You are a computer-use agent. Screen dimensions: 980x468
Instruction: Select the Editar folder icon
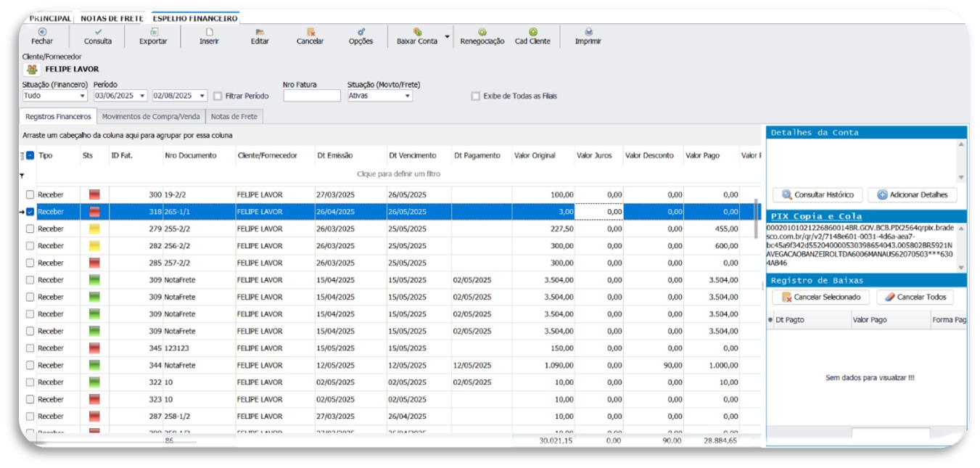tap(260, 32)
